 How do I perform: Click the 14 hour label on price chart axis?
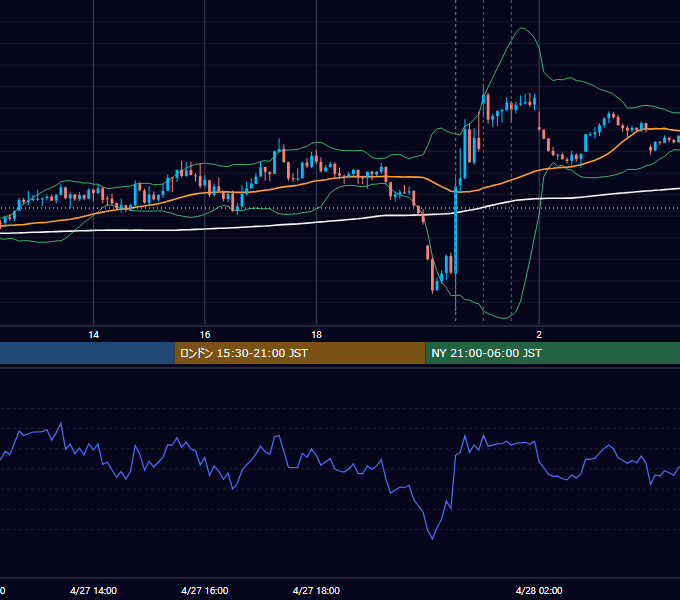click(x=93, y=335)
